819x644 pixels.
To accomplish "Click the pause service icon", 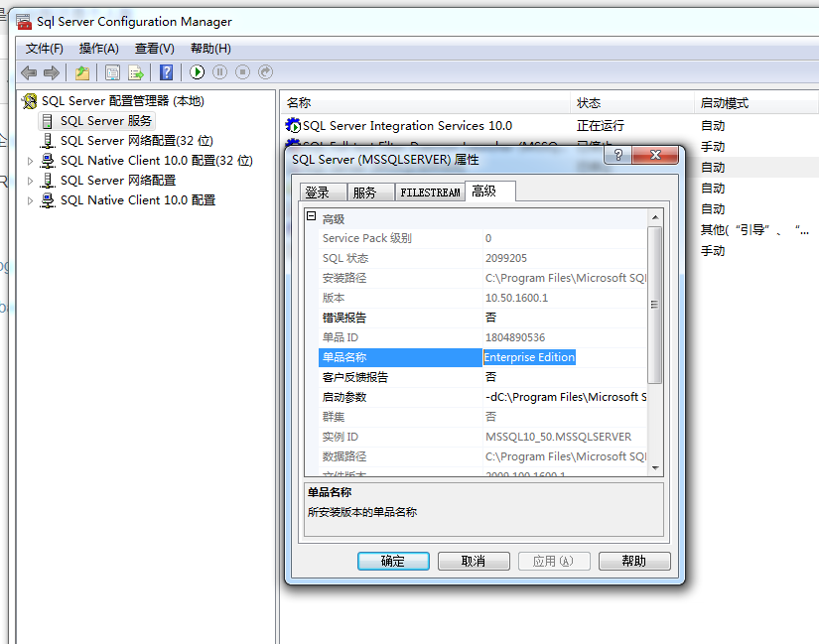I will [x=219, y=72].
